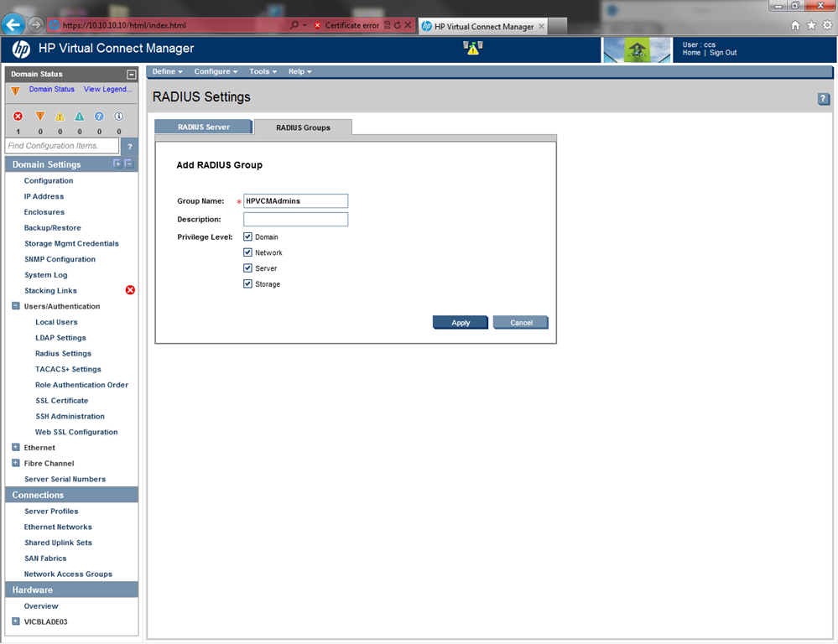The height and width of the screenshot is (644, 838).
Task: Click the yellow minor warning triangle icon
Action: (x=60, y=116)
